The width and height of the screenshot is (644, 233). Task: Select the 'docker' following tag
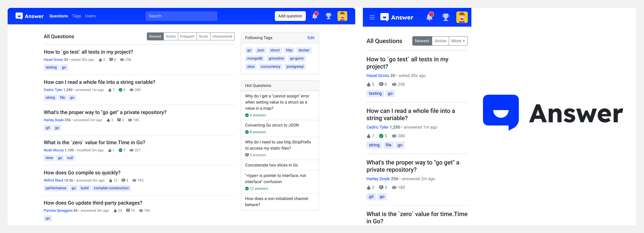coord(304,50)
